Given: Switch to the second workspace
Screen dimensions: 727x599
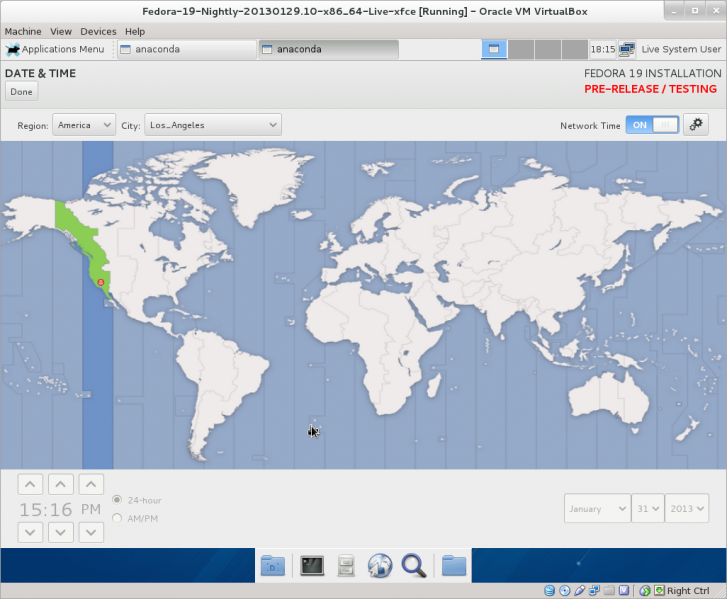Looking at the screenshot, I should [521, 49].
